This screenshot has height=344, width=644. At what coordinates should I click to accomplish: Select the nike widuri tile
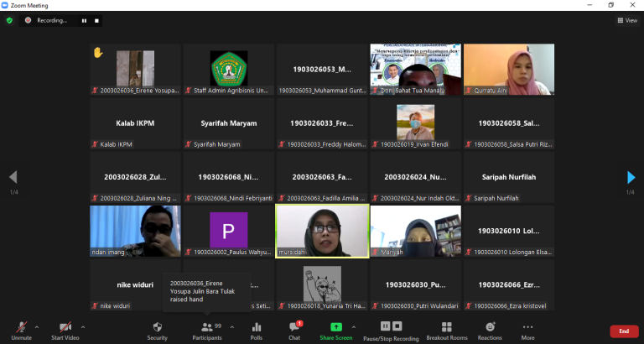pos(135,284)
